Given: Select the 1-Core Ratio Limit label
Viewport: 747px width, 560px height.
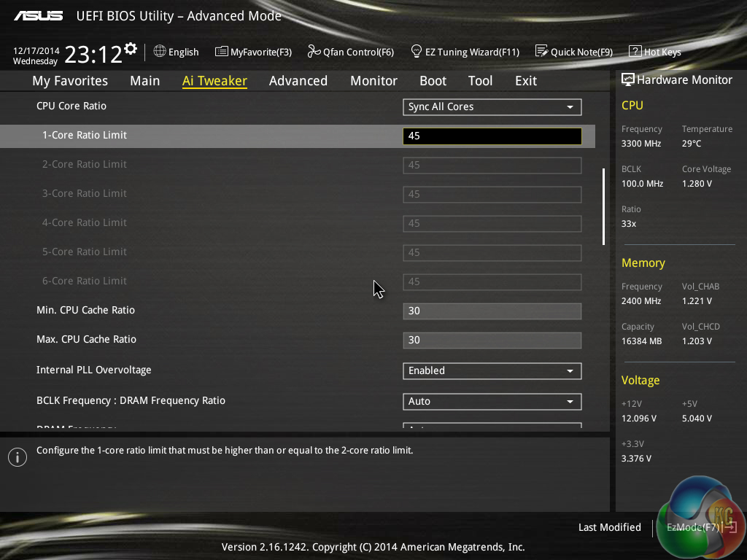Looking at the screenshot, I should coord(85,135).
